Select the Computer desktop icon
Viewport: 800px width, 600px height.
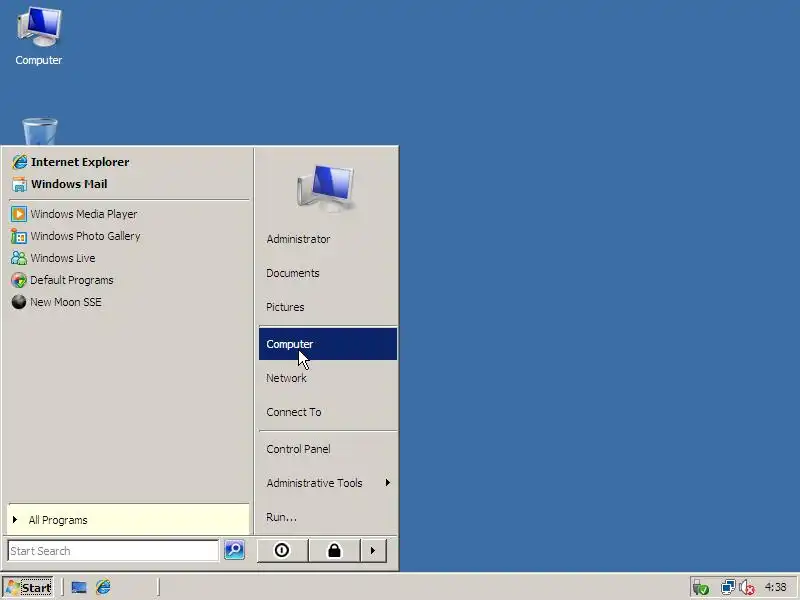39,36
